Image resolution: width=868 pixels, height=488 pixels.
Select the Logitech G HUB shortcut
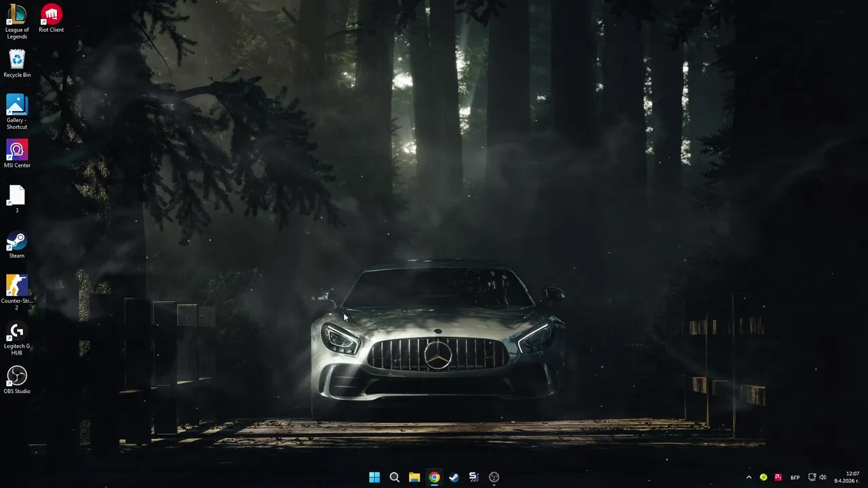(x=17, y=338)
